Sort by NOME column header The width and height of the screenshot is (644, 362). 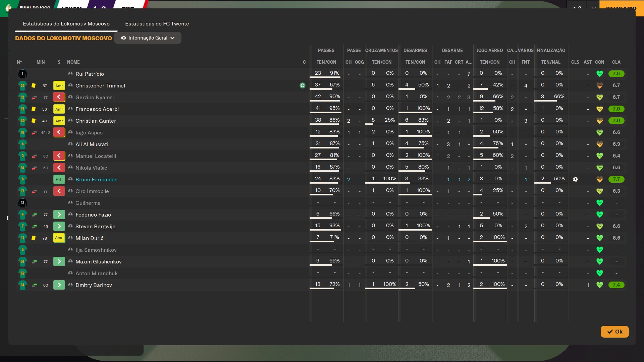point(73,62)
